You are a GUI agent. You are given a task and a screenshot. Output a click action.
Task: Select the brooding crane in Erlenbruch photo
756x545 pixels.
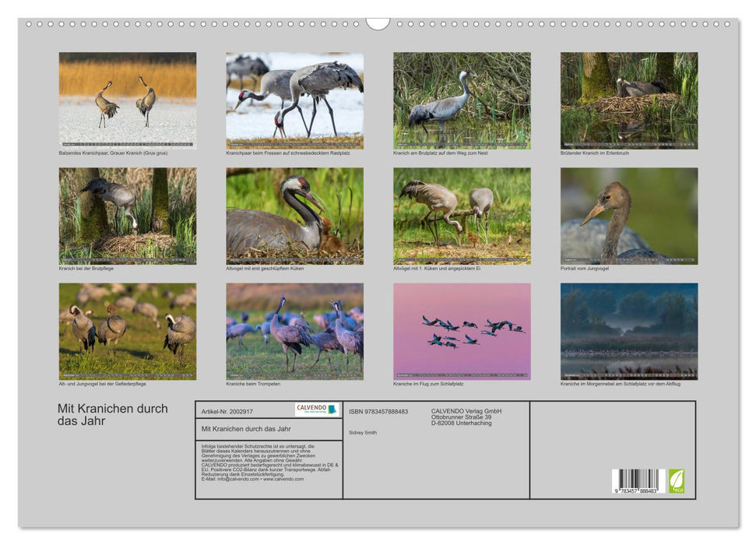pos(629,100)
